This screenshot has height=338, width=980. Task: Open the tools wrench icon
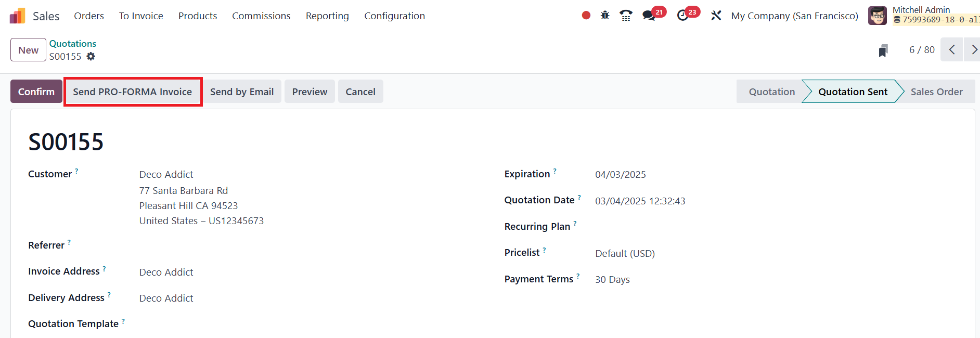coord(716,16)
